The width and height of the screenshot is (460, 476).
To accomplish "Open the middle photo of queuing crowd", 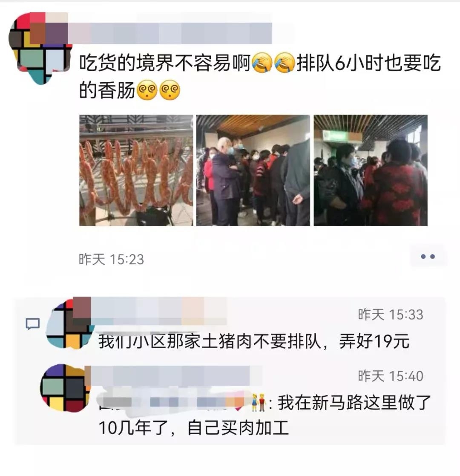I will coord(253,170).
